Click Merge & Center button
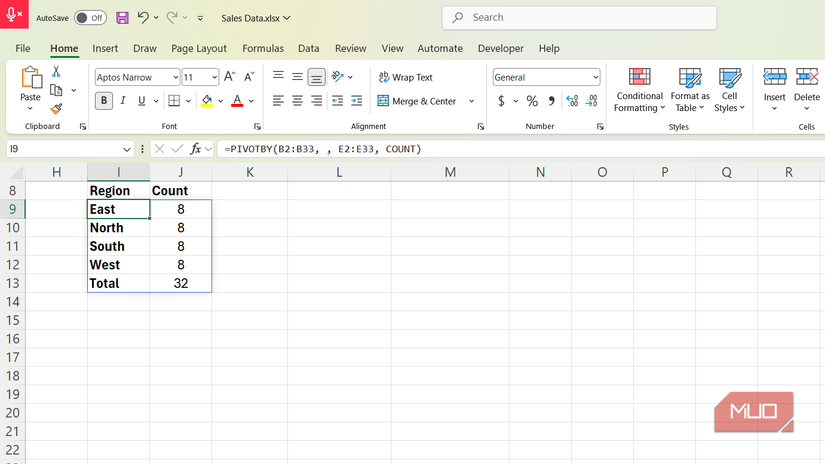 [417, 101]
